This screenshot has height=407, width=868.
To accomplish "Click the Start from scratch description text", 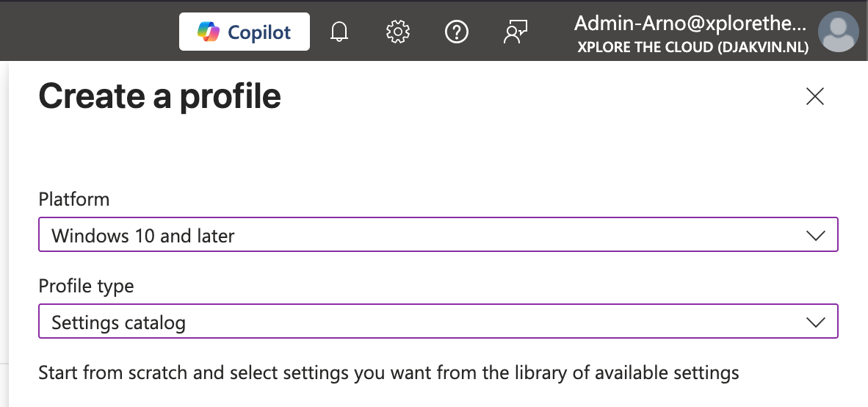I will click(388, 372).
